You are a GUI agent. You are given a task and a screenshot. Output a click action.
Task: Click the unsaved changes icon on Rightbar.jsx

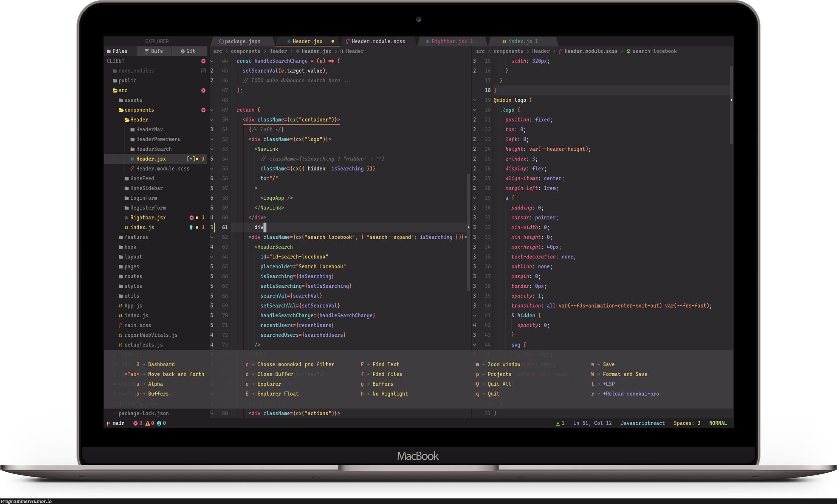(197, 218)
